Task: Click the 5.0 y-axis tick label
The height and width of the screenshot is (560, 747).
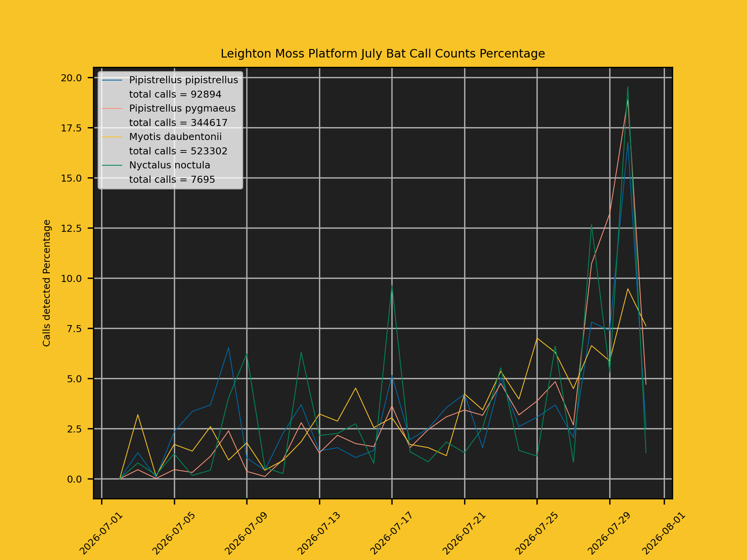Action: point(74,379)
